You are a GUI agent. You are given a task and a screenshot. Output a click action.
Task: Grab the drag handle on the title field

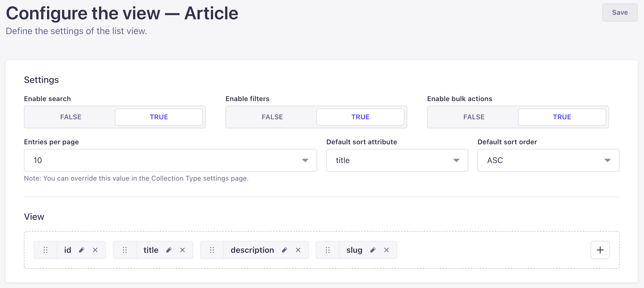tap(124, 250)
